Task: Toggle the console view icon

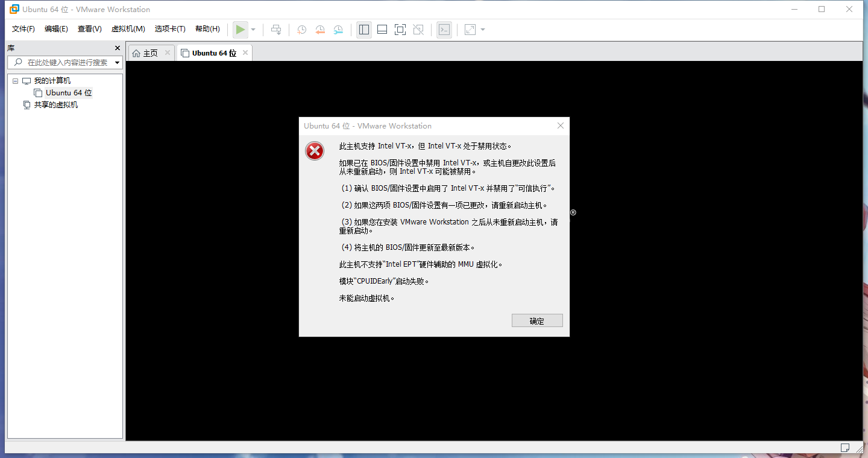Action: (444, 30)
